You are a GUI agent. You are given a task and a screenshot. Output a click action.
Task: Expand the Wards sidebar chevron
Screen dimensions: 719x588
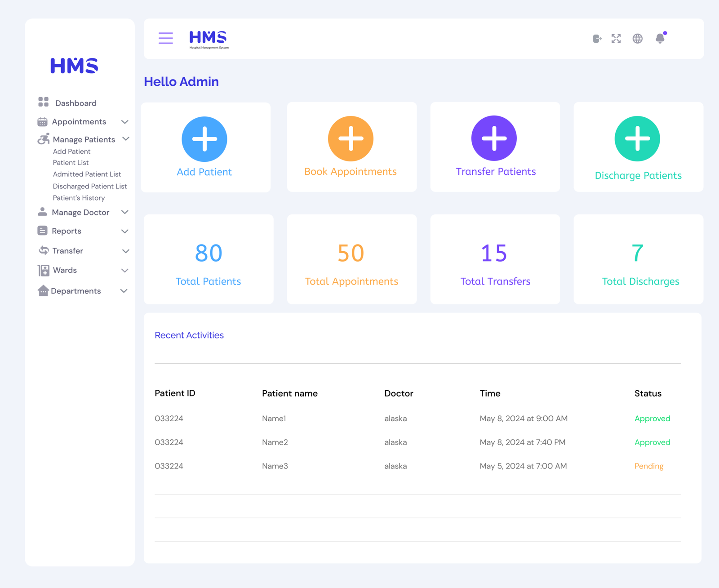coord(125,270)
